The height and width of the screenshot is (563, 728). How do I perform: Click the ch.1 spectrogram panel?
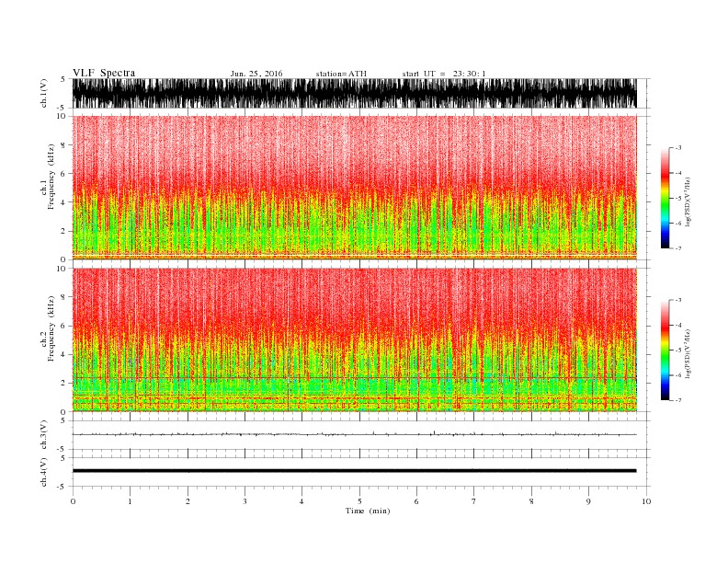coord(354,187)
